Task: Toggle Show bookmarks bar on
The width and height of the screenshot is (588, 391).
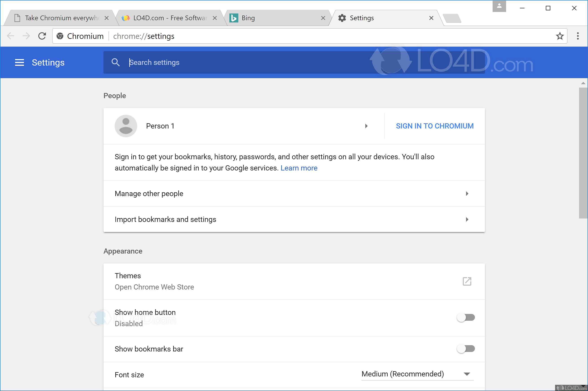Action: pyautogui.click(x=465, y=349)
